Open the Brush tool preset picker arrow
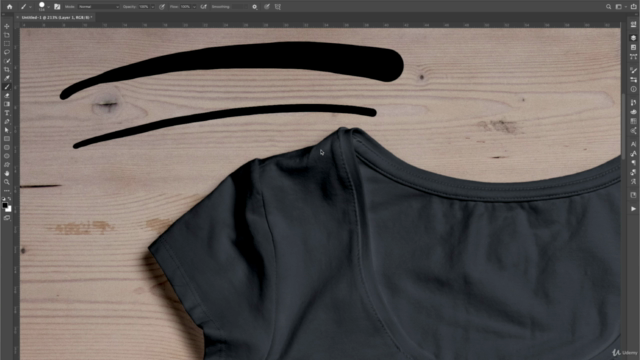The height and width of the screenshot is (360, 640). tap(30, 7)
